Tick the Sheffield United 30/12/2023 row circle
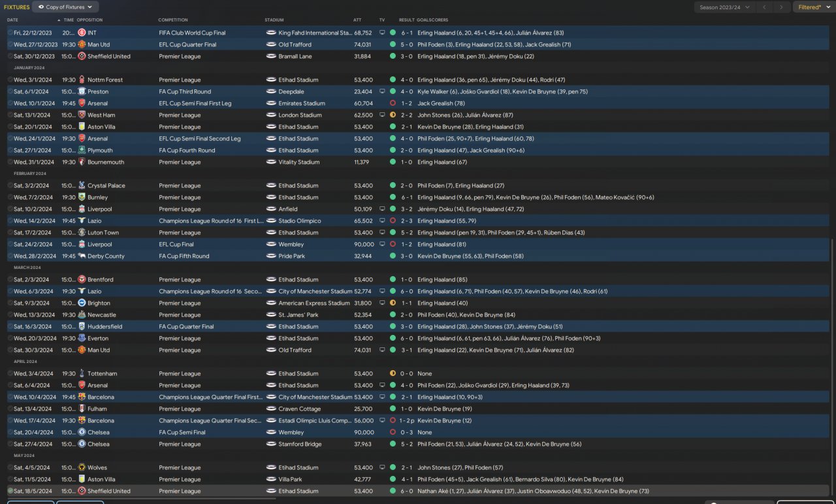 point(10,56)
